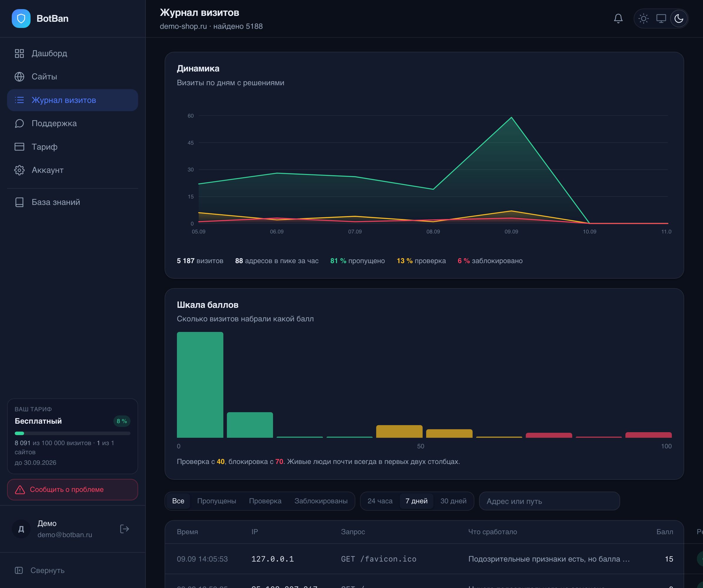This screenshot has width=703, height=588.
Task: Click the 88 адресов в пике statistic
Action: (x=277, y=261)
